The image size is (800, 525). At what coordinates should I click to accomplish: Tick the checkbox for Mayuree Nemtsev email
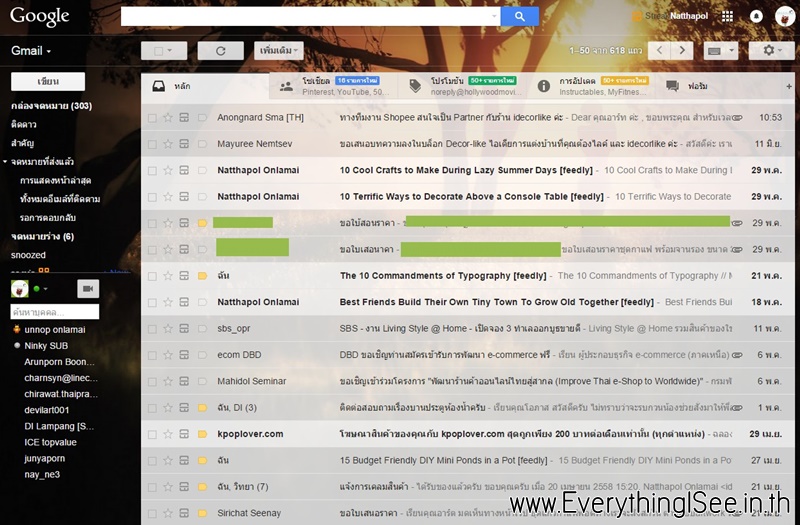[152, 144]
